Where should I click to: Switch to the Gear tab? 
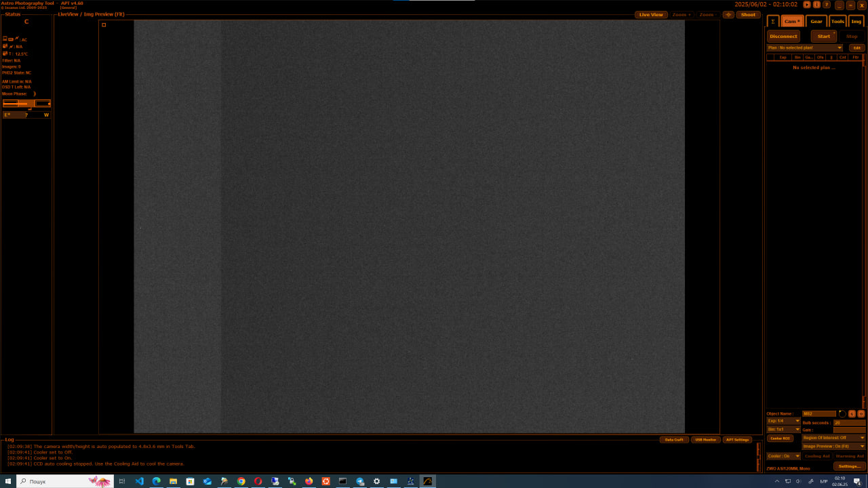coord(816,22)
